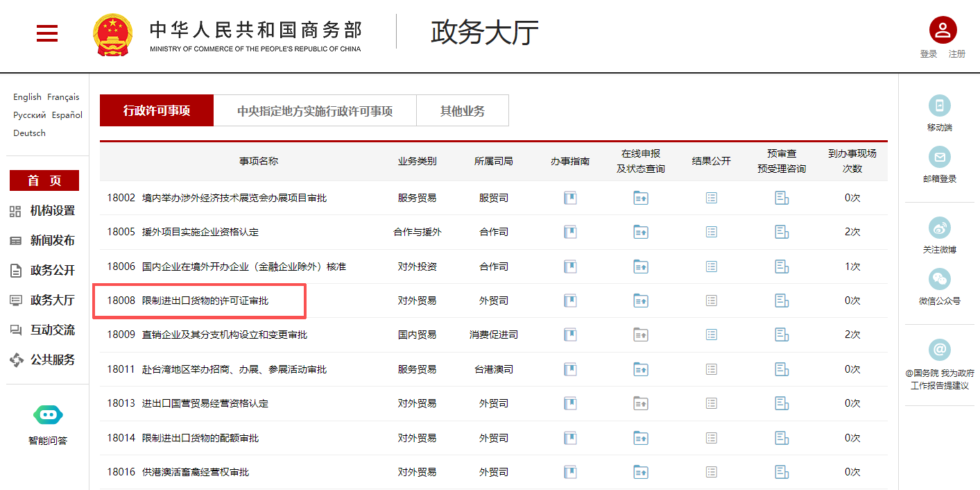
Task: Click the WeChat official account icon
Action: tap(939, 279)
